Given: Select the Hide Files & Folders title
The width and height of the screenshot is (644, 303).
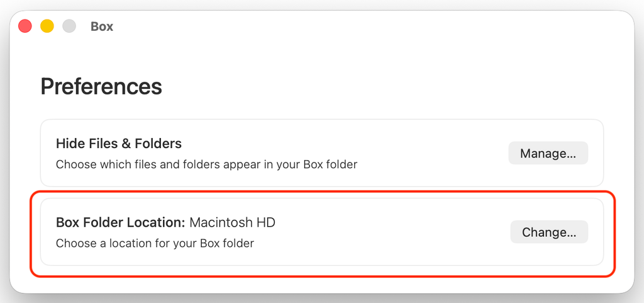Looking at the screenshot, I should pyautogui.click(x=119, y=143).
